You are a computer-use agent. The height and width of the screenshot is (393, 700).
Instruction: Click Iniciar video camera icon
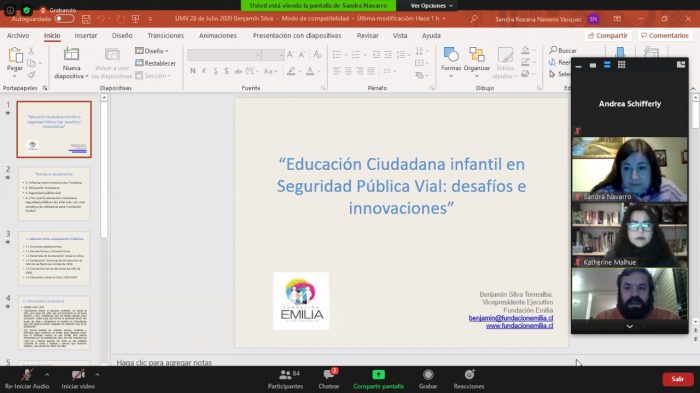coord(78,375)
